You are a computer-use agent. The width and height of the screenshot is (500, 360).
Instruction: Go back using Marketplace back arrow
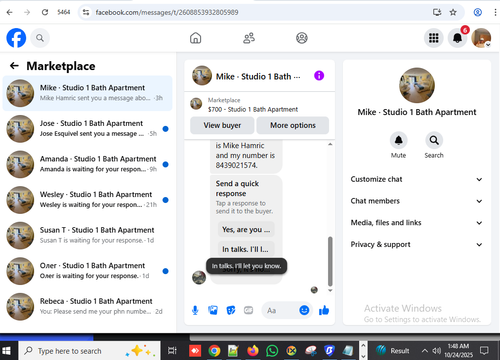click(14, 66)
